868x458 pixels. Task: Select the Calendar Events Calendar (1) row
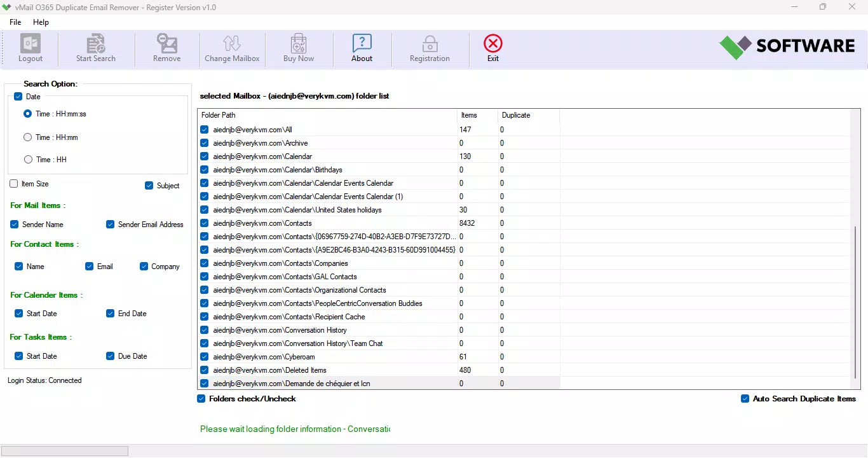click(379, 197)
